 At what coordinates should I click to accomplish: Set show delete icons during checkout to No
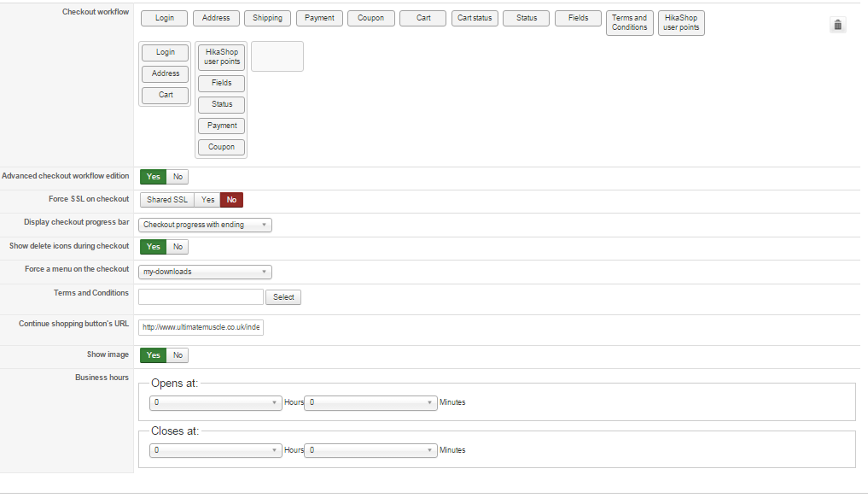(x=178, y=247)
